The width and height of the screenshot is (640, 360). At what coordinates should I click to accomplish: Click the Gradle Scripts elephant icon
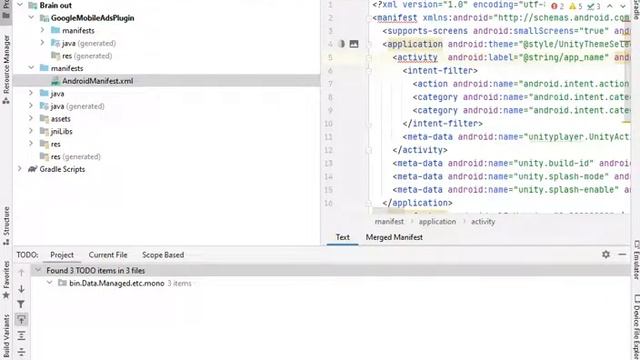tap(33, 169)
